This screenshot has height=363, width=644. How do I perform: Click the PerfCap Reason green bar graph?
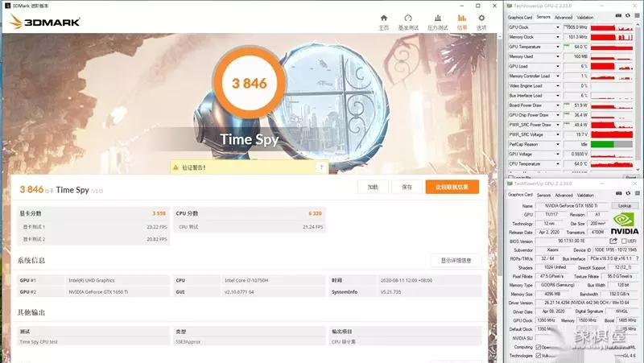[x=613, y=143]
